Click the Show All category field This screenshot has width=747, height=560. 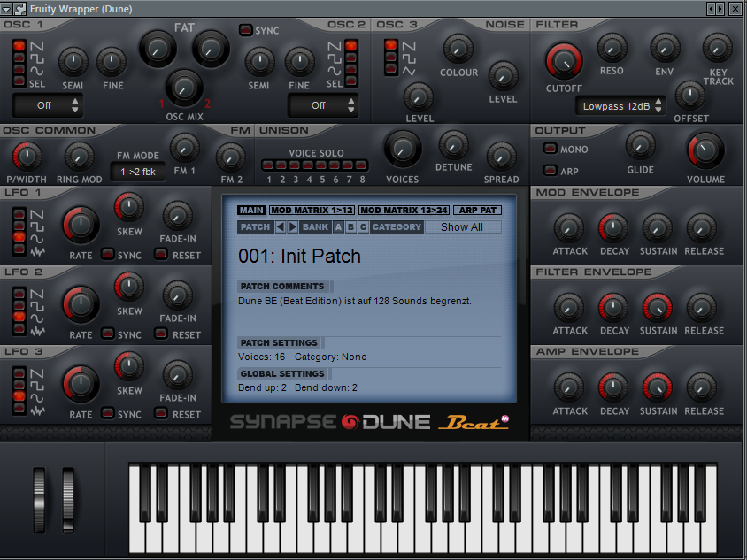(462, 227)
